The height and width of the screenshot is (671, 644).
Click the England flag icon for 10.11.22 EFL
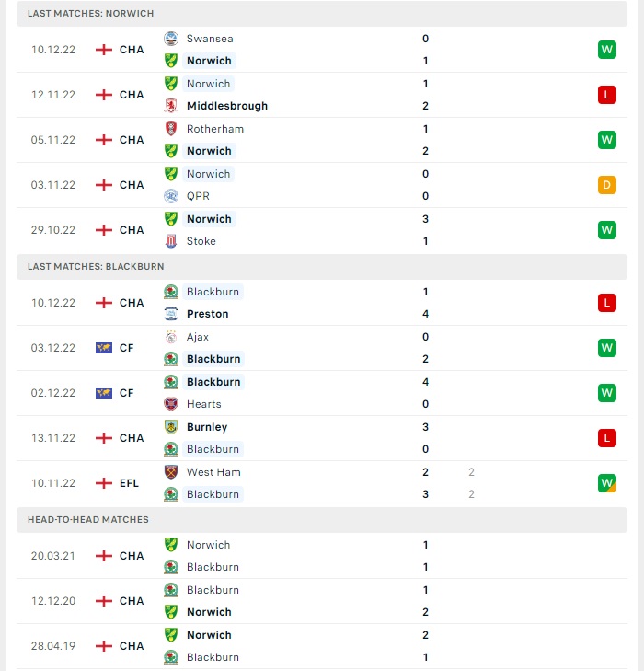point(103,483)
